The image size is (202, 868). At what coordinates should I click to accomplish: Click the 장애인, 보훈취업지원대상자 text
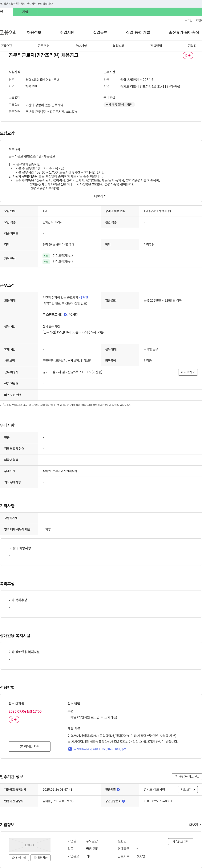coord(60,471)
